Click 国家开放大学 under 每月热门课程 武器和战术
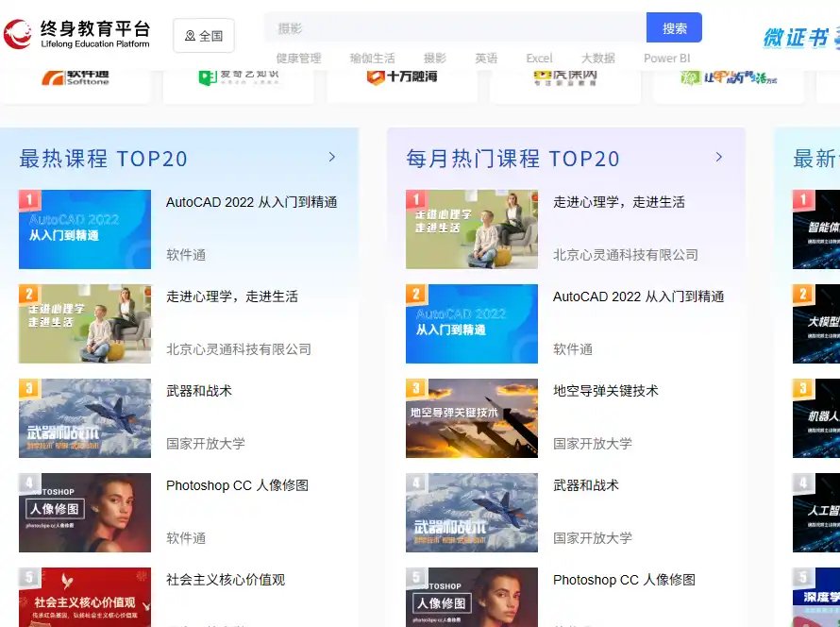The image size is (840, 627). point(593,538)
